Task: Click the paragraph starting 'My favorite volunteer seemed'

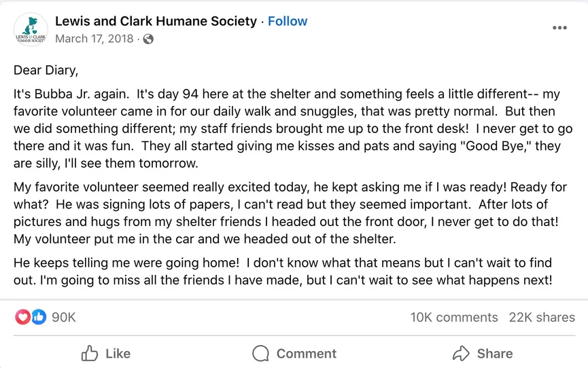Action: pos(290,213)
